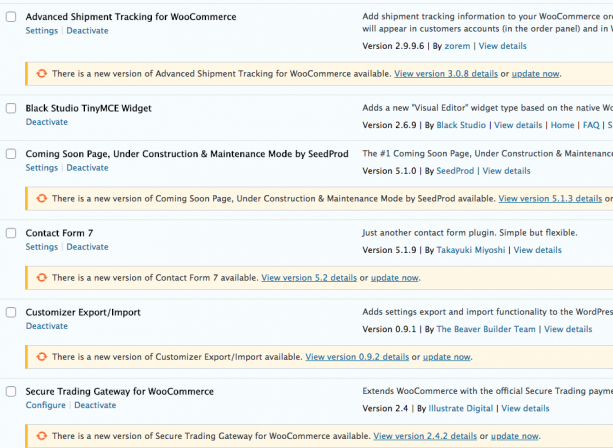This screenshot has height=448, width=613.
Task: Click update icon in Secure Trading Gateway notice
Action: click(x=41, y=436)
